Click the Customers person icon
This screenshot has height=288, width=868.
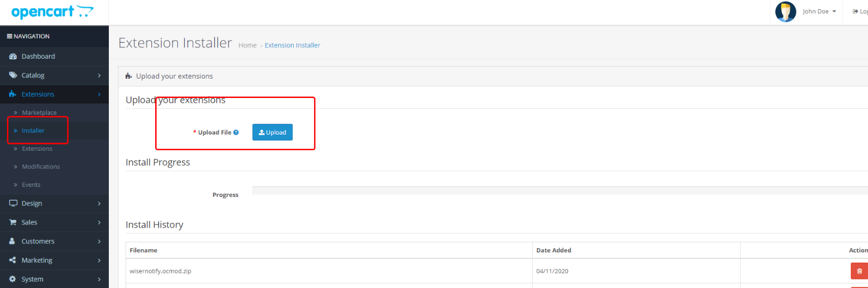pyautogui.click(x=12, y=241)
